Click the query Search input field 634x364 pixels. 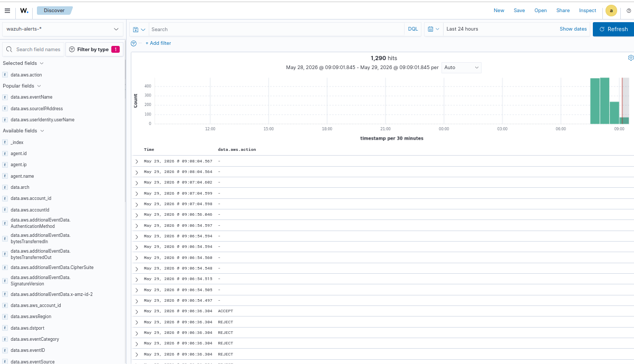[277, 29]
